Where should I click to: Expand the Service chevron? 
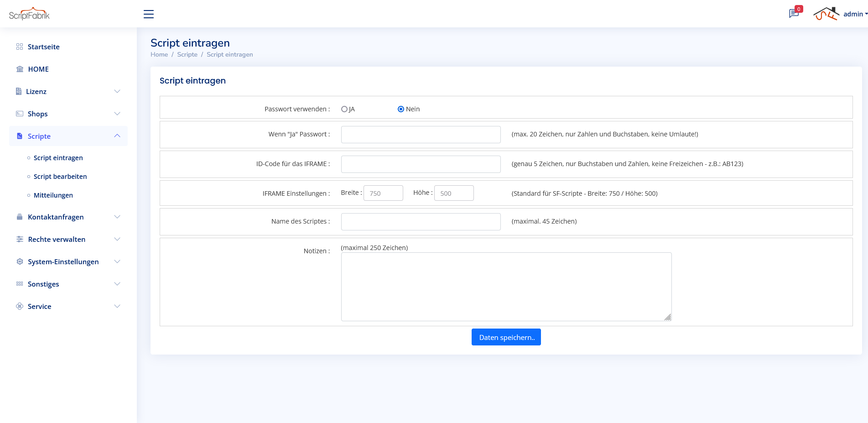117,306
